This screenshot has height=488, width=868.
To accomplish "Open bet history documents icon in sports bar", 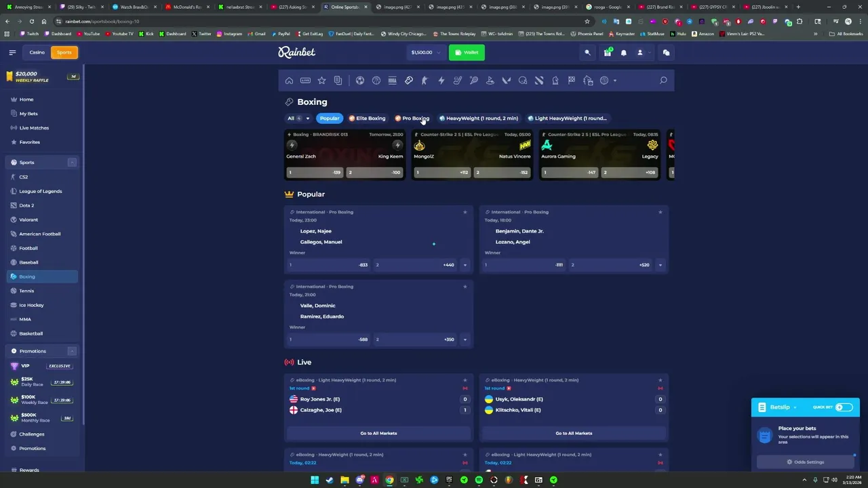I will (338, 81).
